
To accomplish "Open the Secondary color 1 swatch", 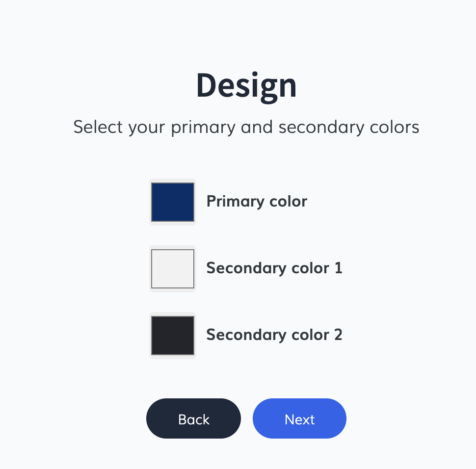I will pyautogui.click(x=173, y=269).
